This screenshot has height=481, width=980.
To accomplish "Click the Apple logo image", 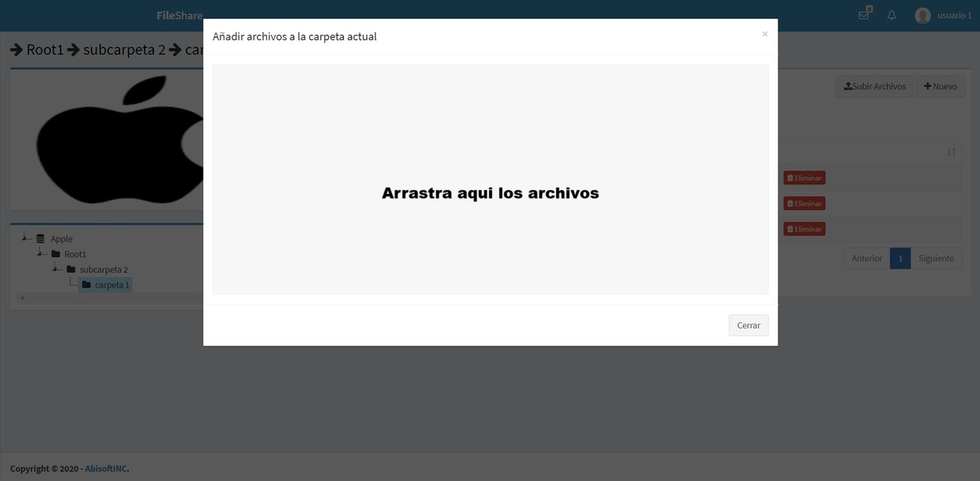I will [x=119, y=141].
